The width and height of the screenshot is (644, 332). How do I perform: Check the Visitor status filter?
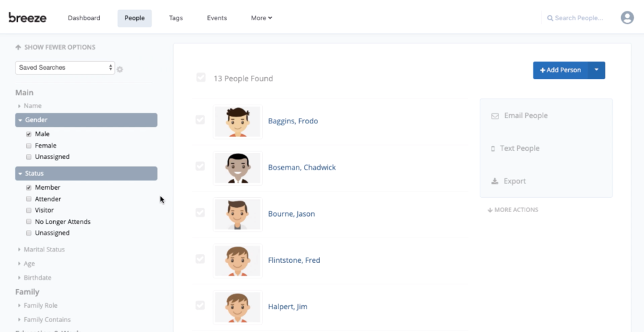point(29,211)
